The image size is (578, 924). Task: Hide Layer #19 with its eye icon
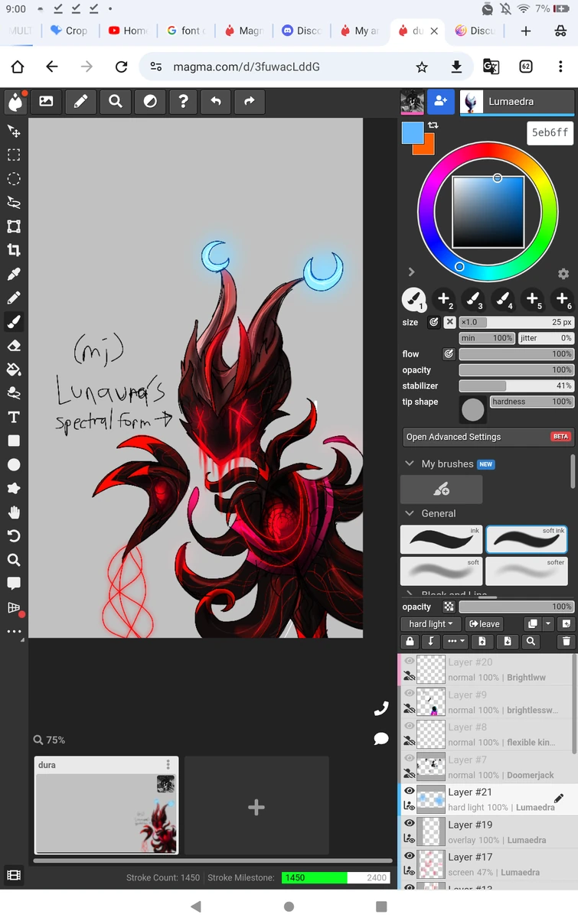coord(410,824)
